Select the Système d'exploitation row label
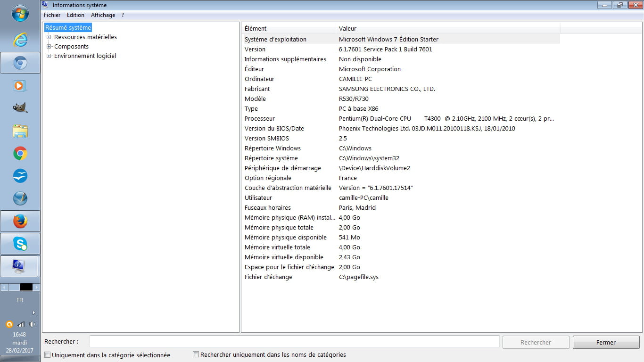This screenshot has height=362, width=644. 275,39
